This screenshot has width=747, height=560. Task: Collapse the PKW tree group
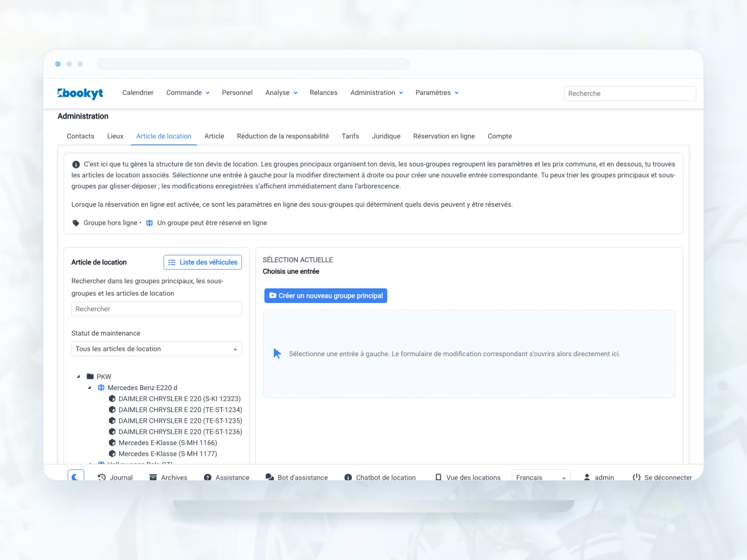(x=78, y=377)
